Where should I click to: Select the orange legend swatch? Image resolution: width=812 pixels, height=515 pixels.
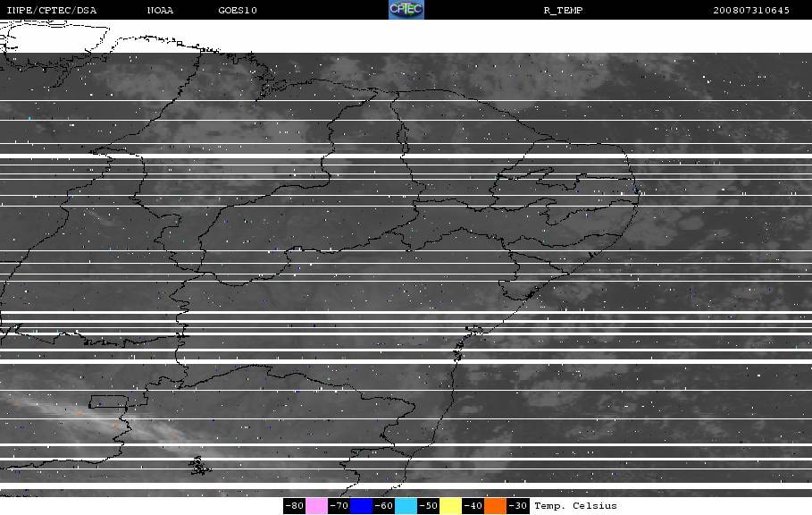495,506
